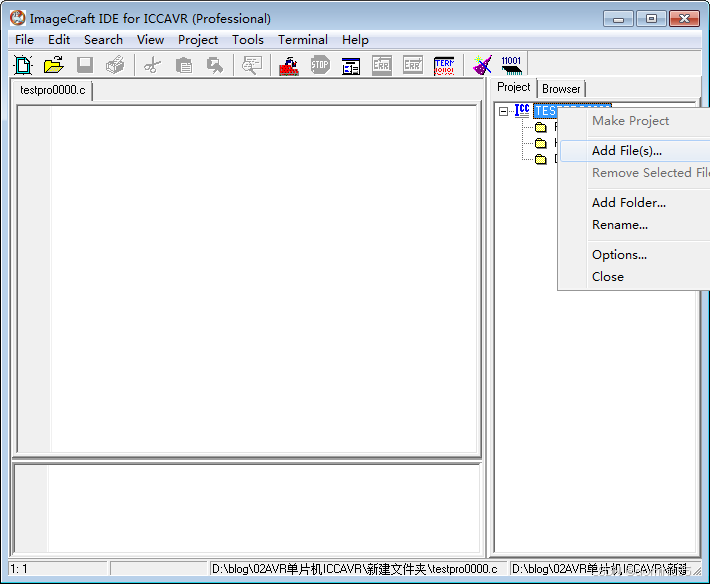The width and height of the screenshot is (710, 584).
Task: Click the ImageCraft app icon in title bar
Action: click(18, 18)
